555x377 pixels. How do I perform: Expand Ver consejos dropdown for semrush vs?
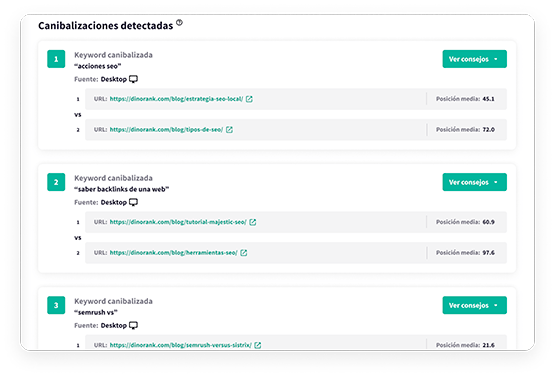474,305
